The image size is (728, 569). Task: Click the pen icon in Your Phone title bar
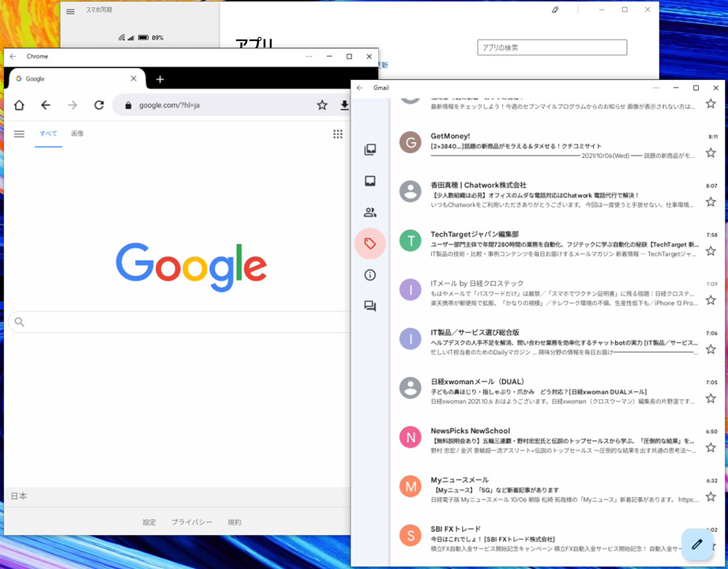555,9
